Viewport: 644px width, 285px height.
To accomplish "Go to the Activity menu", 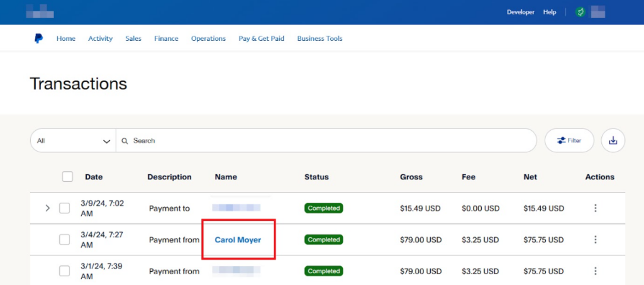I will 100,38.
